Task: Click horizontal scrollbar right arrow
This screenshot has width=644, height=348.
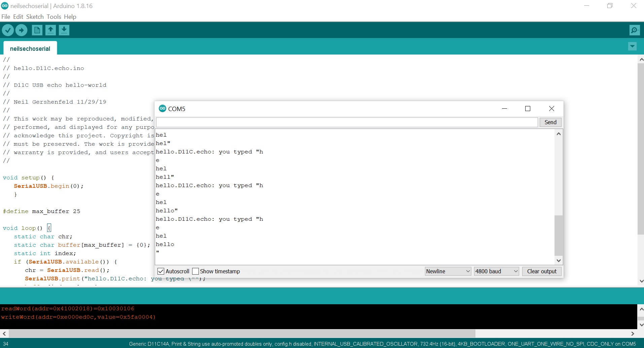Action: point(633,334)
